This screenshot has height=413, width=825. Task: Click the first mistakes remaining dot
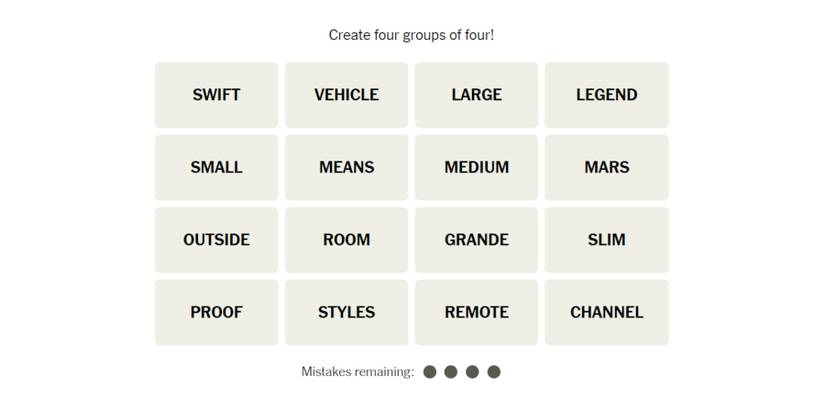pyautogui.click(x=430, y=372)
